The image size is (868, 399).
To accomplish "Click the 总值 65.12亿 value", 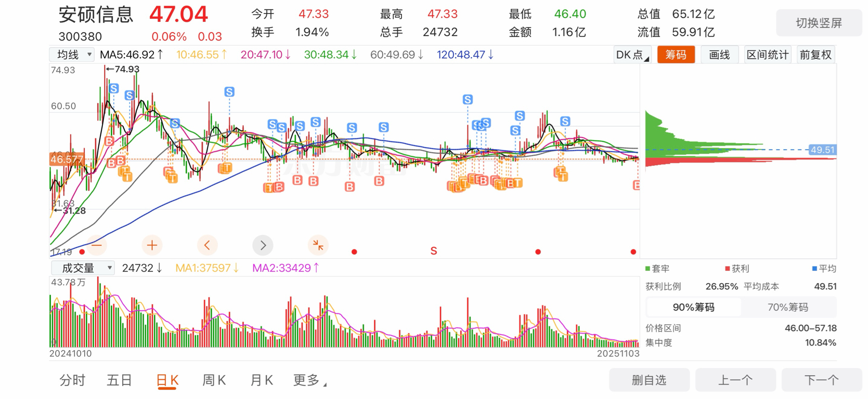I will [693, 14].
